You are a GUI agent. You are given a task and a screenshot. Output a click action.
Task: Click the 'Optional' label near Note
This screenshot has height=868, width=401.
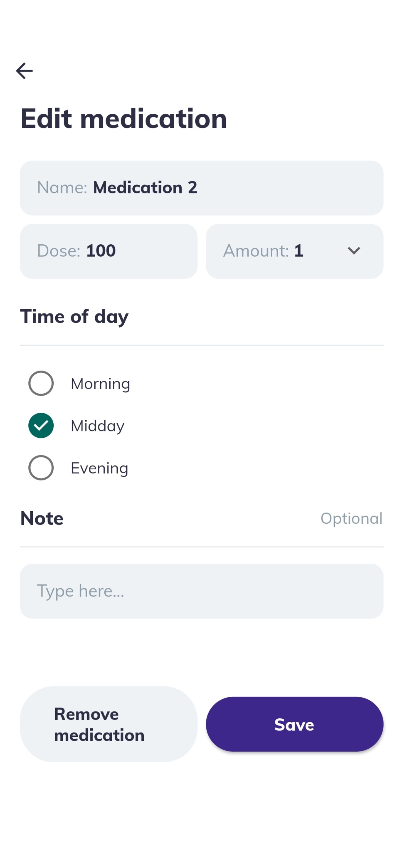point(351,518)
